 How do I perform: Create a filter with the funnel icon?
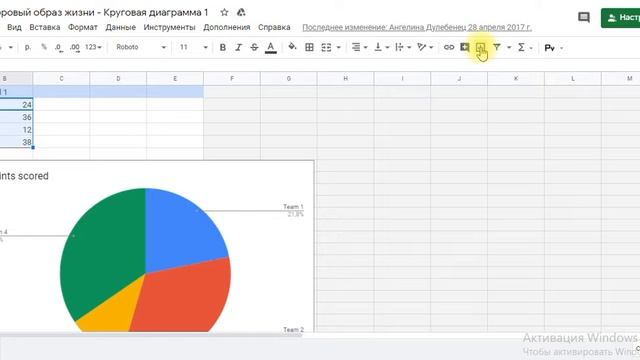[497, 47]
